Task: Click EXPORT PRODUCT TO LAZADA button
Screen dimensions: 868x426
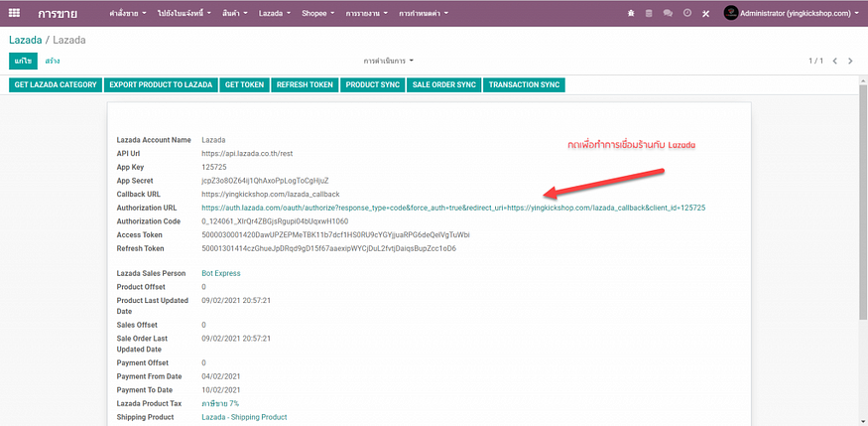Action: click(x=161, y=84)
